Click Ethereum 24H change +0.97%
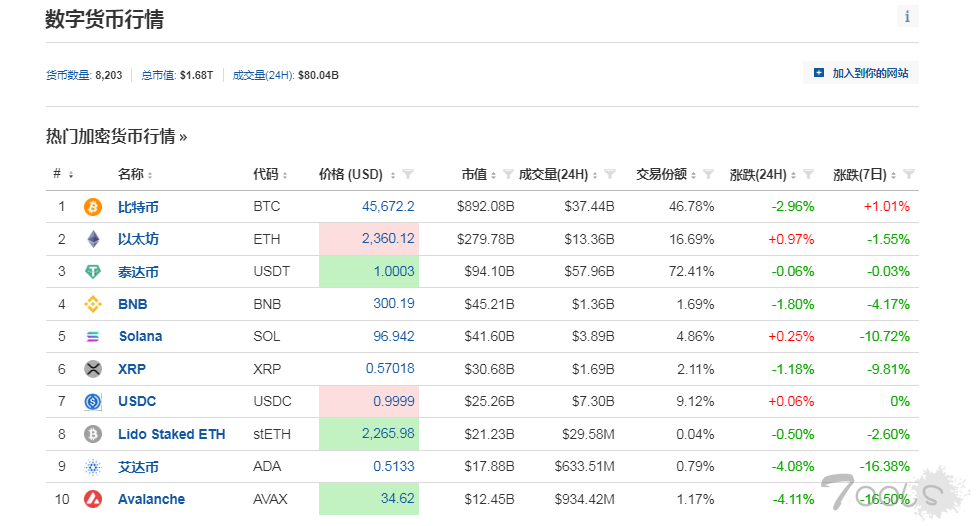Image resolution: width=976 pixels, height=526 pixels. (x=791, y=239)
